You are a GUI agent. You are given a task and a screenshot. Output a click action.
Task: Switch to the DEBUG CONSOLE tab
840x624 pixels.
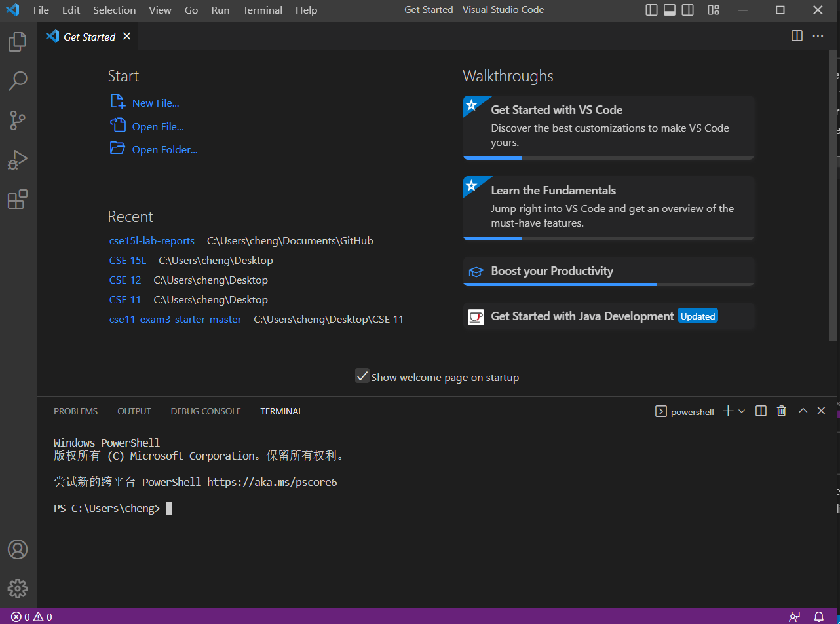click(x=206, y=411)
